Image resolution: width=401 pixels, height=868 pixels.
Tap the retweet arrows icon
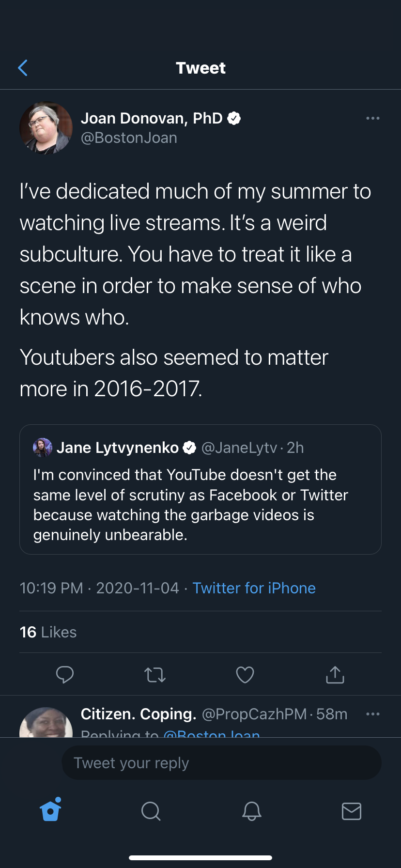(x=155, y=675)
